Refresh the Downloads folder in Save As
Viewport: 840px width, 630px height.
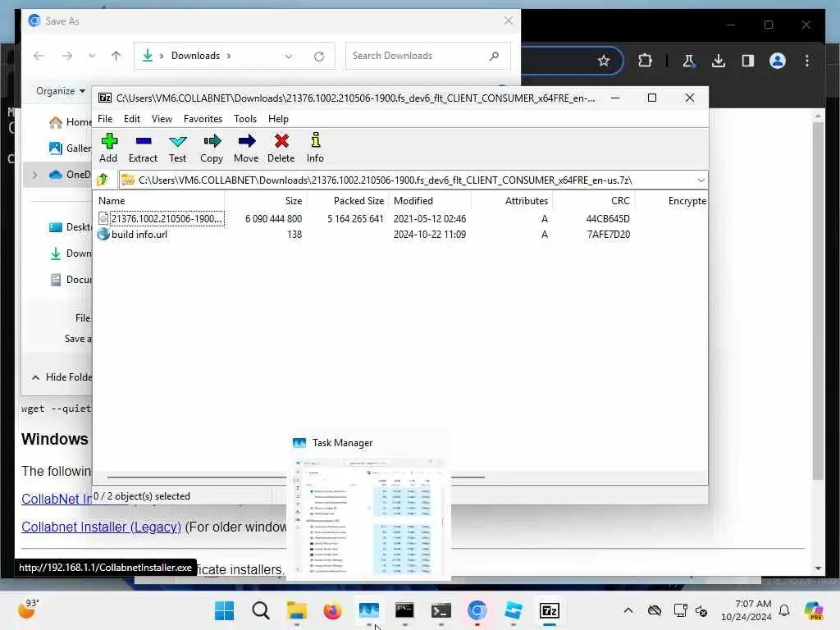click(319, 57)
